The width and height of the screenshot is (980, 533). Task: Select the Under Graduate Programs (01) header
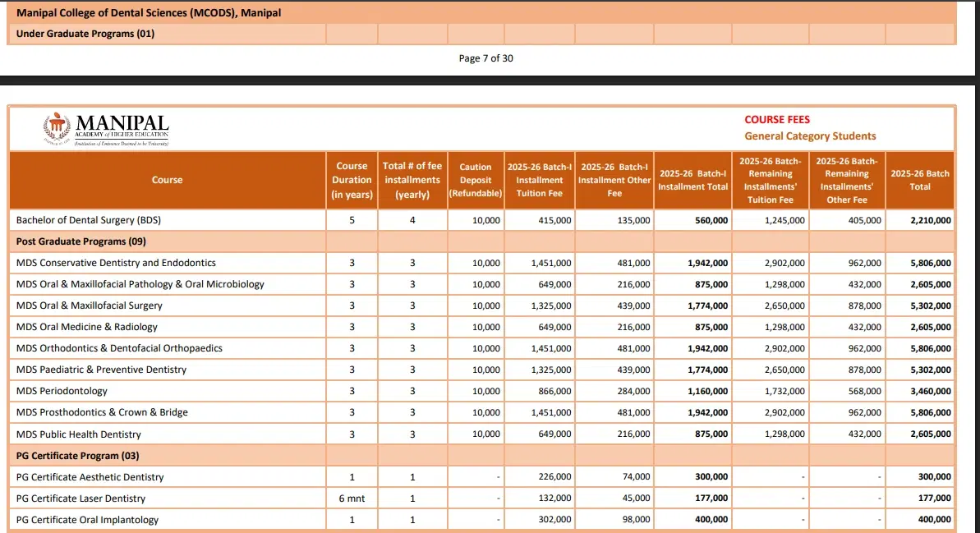[85, 34]
